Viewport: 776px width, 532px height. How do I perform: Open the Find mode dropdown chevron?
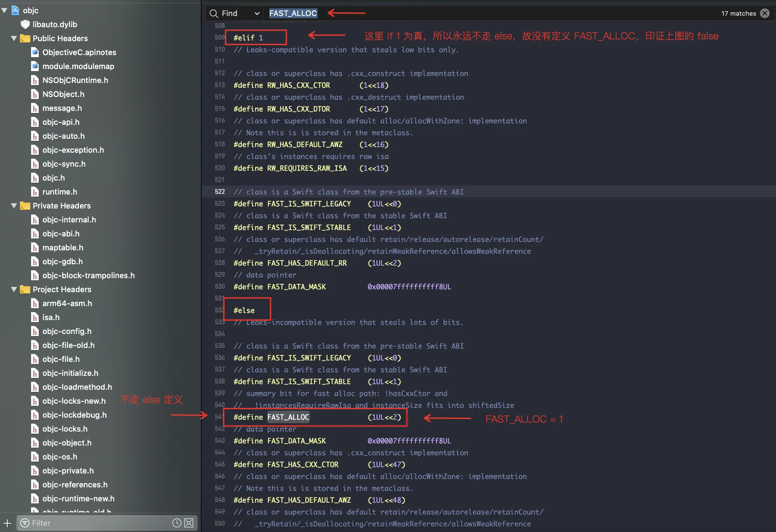point(257,14)
